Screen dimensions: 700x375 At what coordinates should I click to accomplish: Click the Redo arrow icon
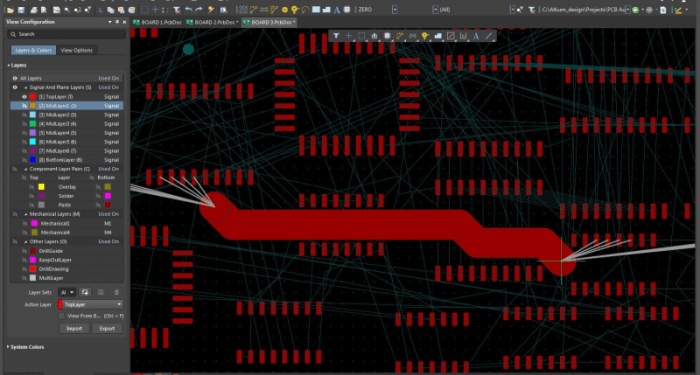(199, 9)
